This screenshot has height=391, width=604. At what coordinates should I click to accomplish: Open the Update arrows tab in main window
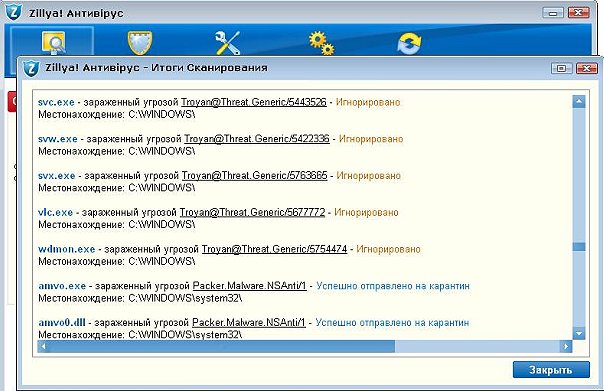[x=409, y=43]
